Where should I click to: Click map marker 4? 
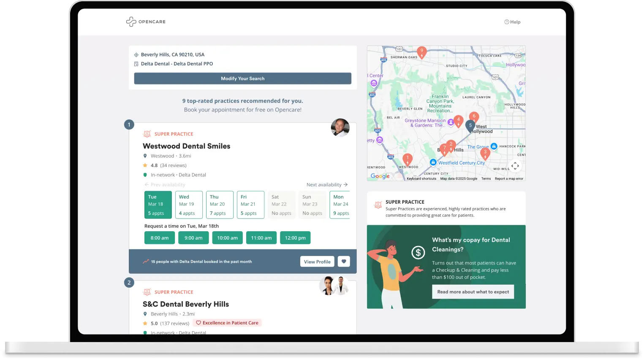[458, 121]
